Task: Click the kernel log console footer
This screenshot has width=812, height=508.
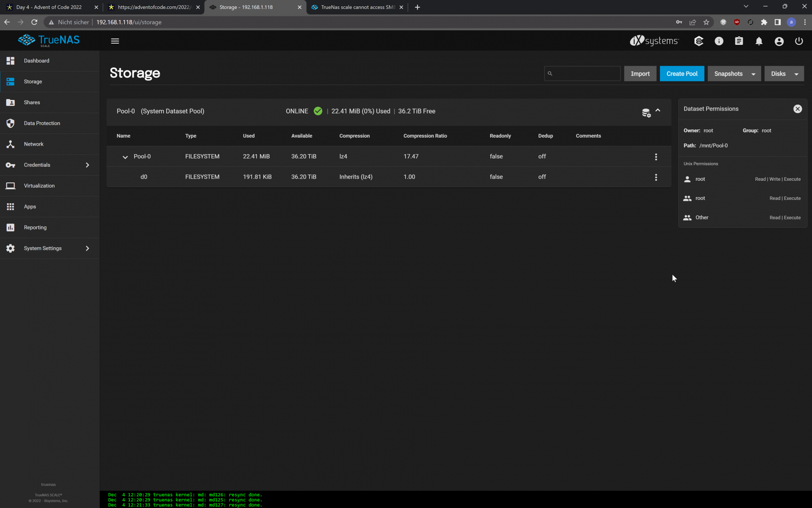Action: click(x=456, y=500)
